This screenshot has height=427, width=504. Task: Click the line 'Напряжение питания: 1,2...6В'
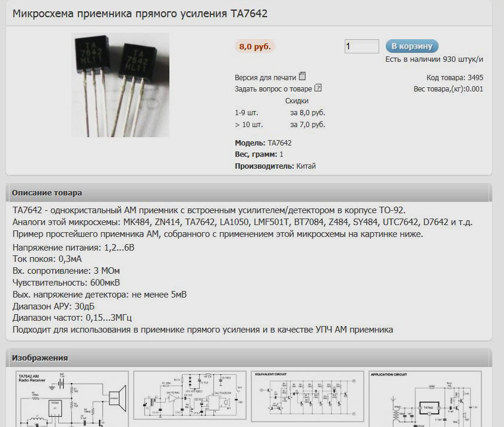point(73,248)
